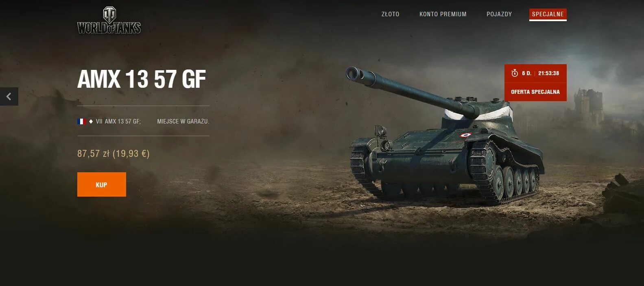Viewport: 644px width, 286px height.
Task: Buy the tank with the KUP button
Action: tap(102, 184)
